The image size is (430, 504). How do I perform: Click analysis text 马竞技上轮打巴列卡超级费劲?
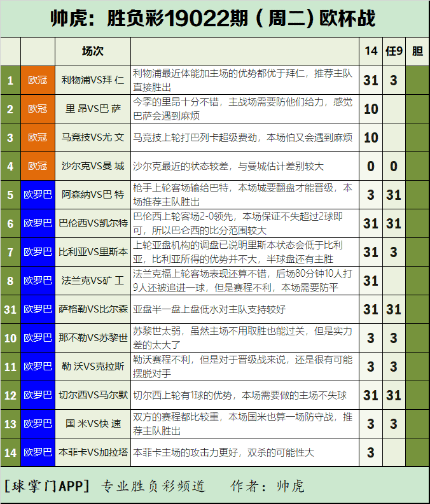(242, 137)
